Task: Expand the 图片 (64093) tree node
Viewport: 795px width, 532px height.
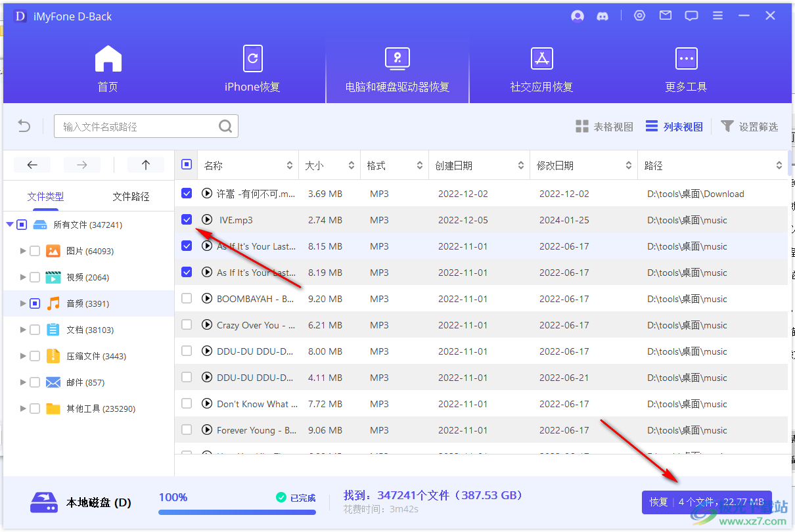Action: [x=24, y=251]
